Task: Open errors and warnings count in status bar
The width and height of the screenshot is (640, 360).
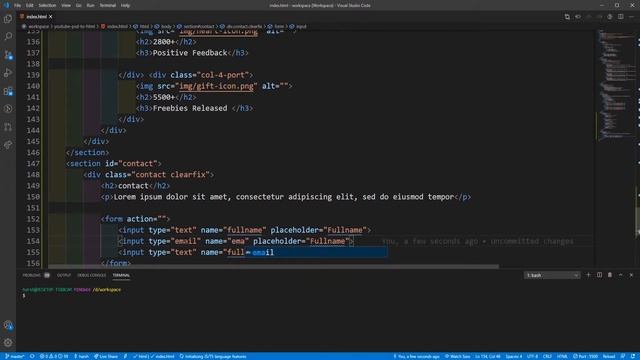Action: [x=53, y=356]
